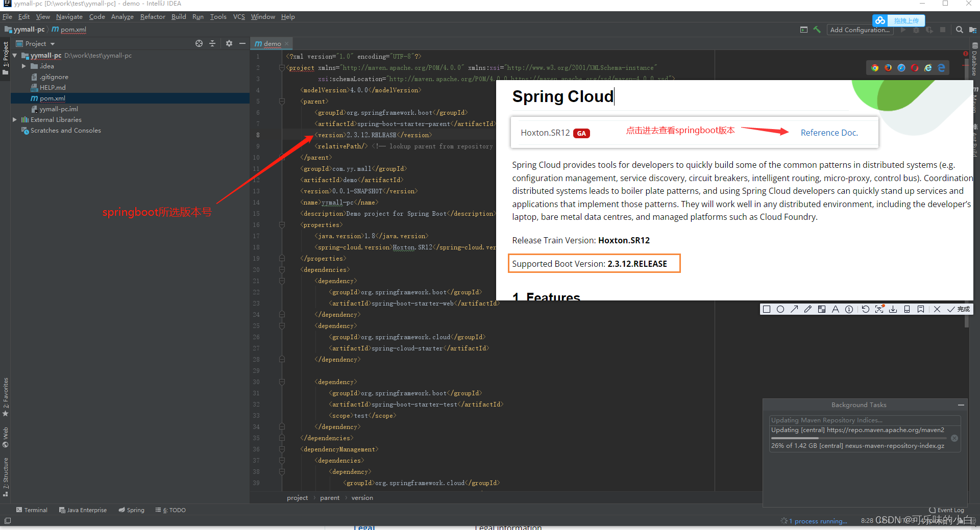The height and width of the screenshot is (530, 980).
Task: Open the File menu
Action: [7, 17]
